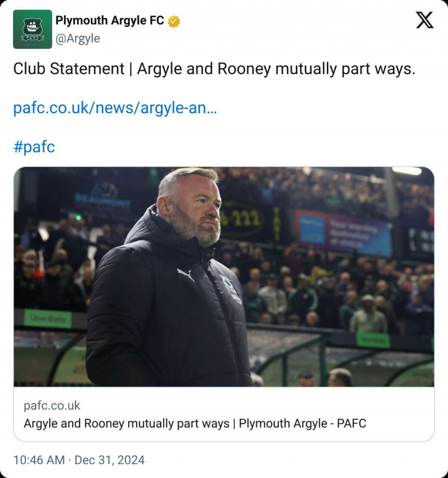Click the Plymouth Argyle FC profile avatar
The image size is (448, 478).
click(32, 29)
